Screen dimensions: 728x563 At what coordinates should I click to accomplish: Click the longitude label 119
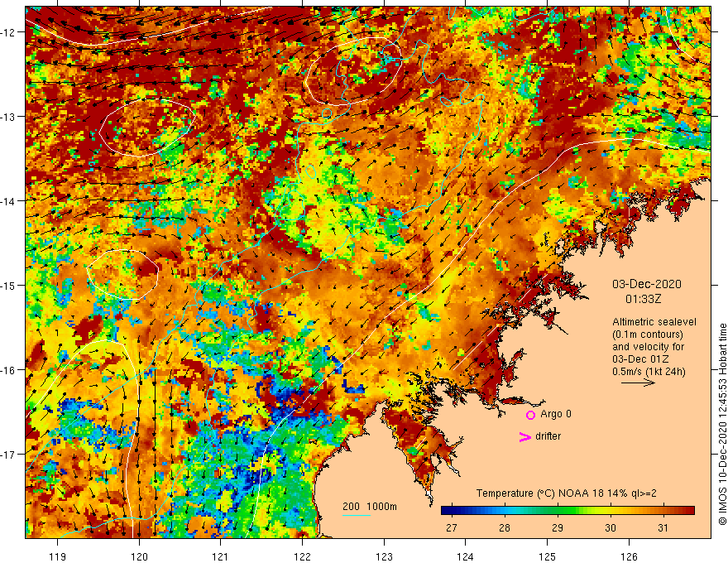[x=58, y=556]
